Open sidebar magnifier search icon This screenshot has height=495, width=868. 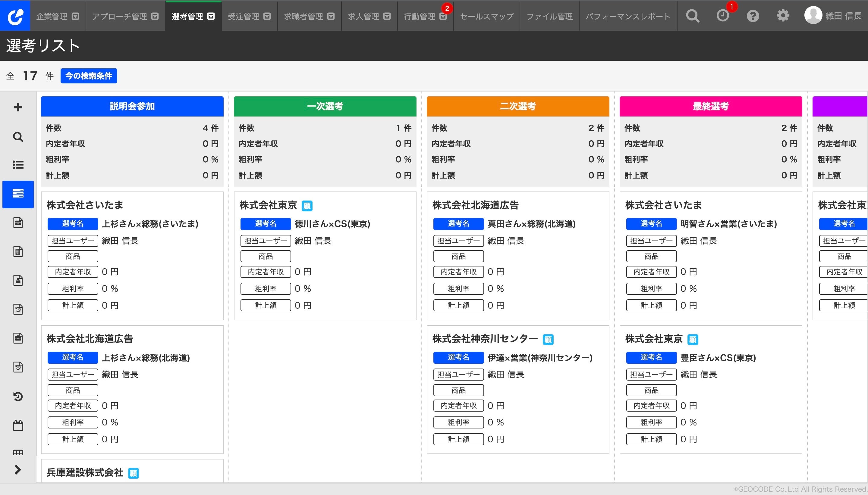pos(18,137)
